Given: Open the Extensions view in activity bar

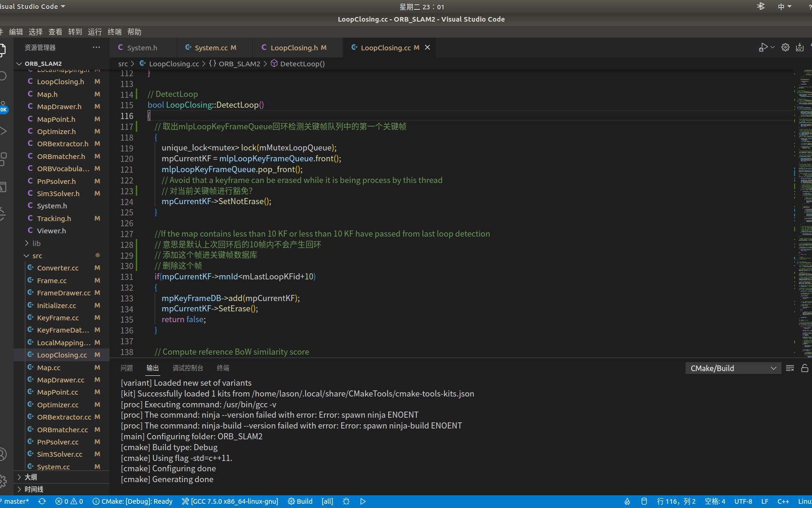Looking at the screenshot, I should coord(3,159).
